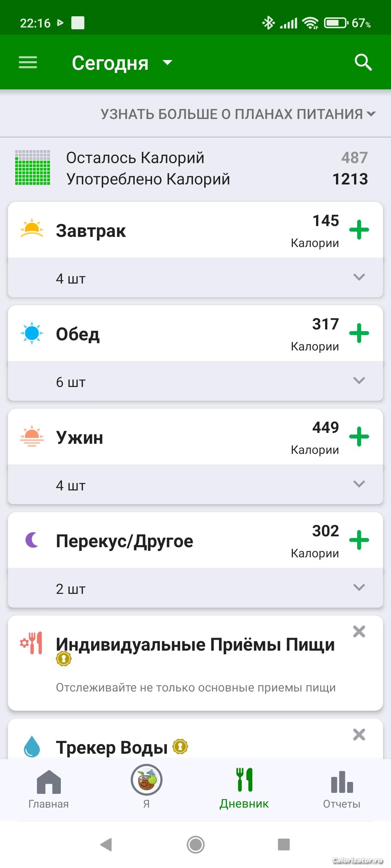
Task: Tap the search magnifier icon
Action: coord(363,62)
